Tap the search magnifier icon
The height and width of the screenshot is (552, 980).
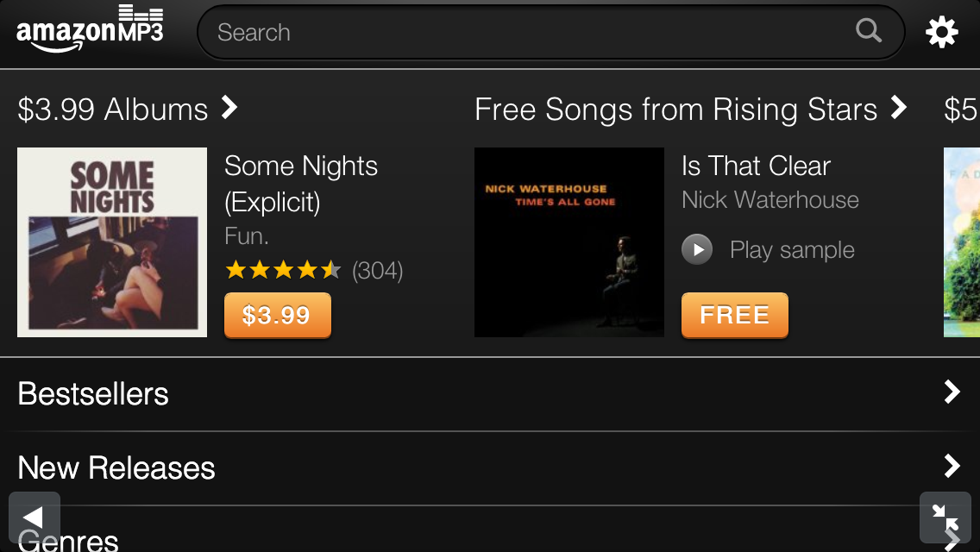869,31
